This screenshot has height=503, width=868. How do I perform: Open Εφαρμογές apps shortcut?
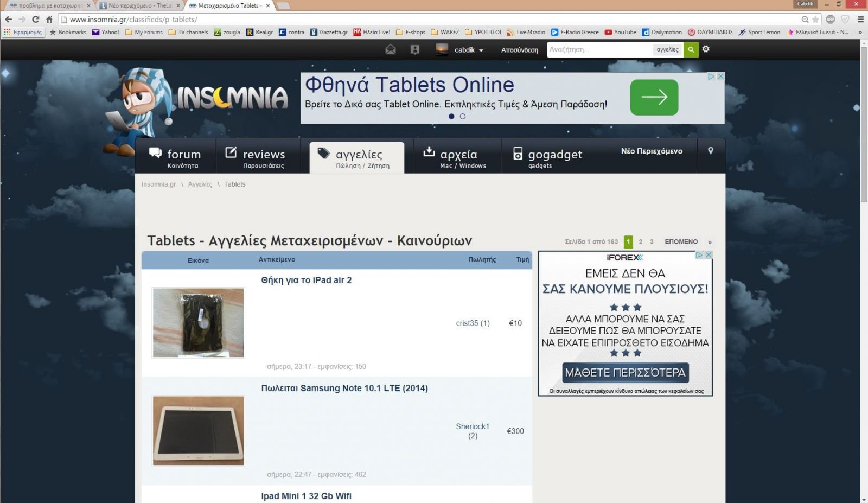(23, 32)
